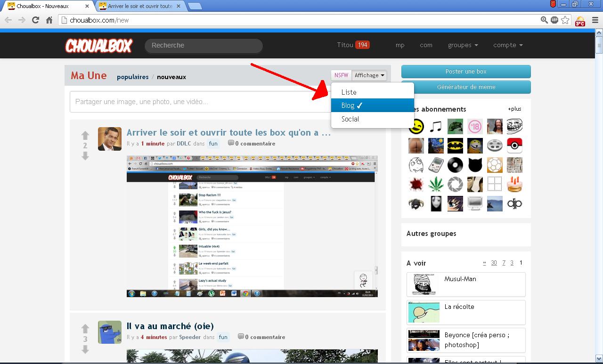The width and height of the screenshot is (603, 364).
Task: Open the groupes dropdown menu
Action: (463, 45)
